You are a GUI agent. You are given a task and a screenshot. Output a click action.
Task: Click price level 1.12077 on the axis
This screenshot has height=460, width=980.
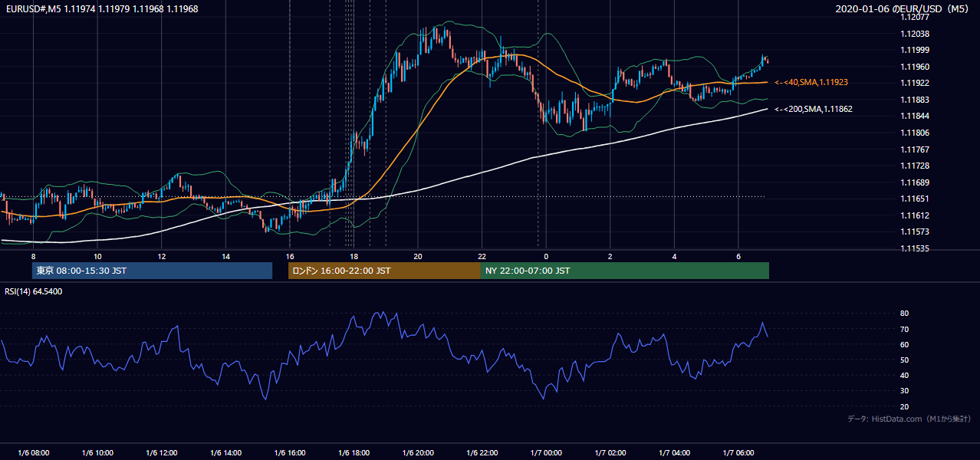(915, 17)
